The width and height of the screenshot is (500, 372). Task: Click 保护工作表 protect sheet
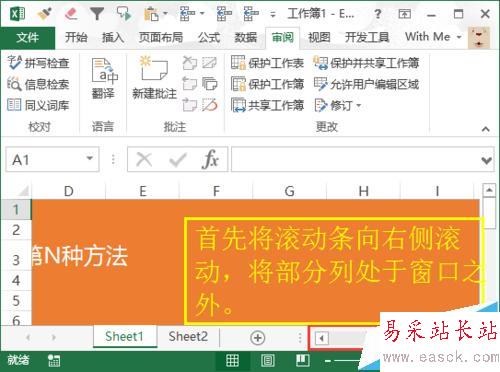point(267,63)
